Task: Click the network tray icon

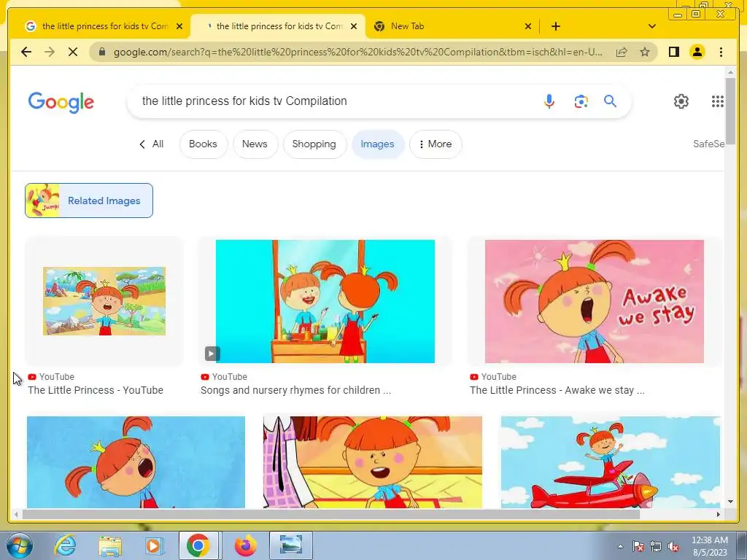Action: tap(656, 546)
